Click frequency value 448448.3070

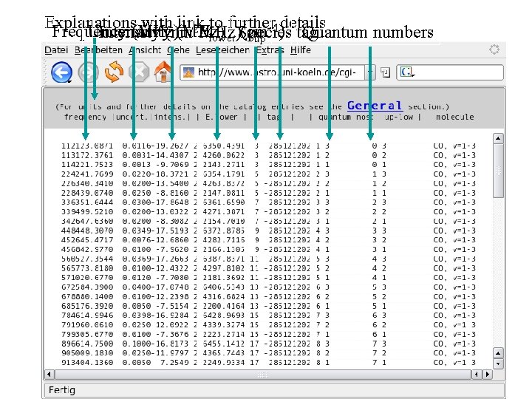pos(87,231)
